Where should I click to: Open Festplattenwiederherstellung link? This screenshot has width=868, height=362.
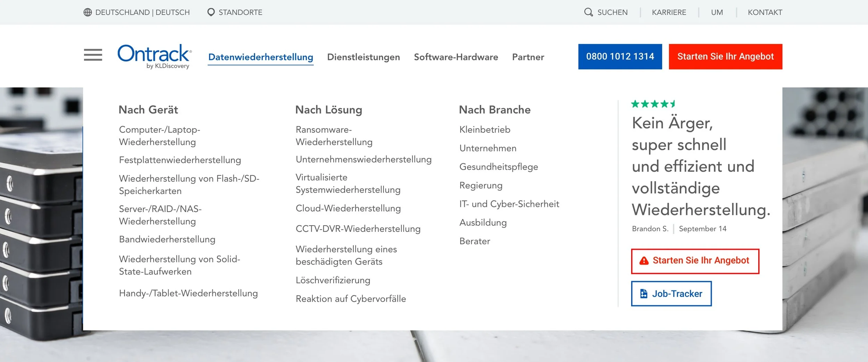click(x=180, y=160)
